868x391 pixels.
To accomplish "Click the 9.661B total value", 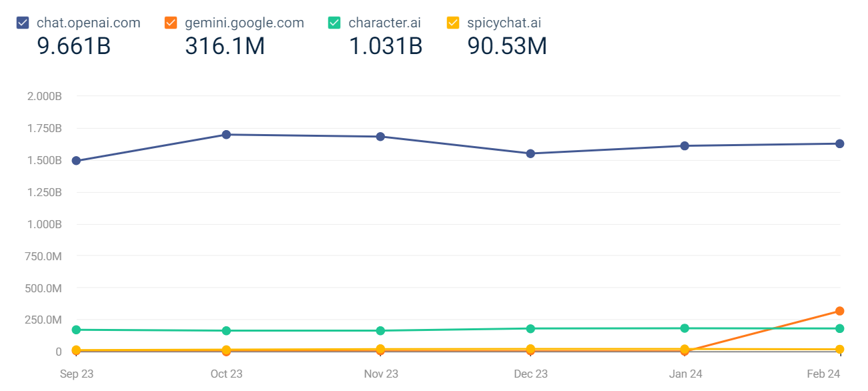I will [x=73, y=46].
